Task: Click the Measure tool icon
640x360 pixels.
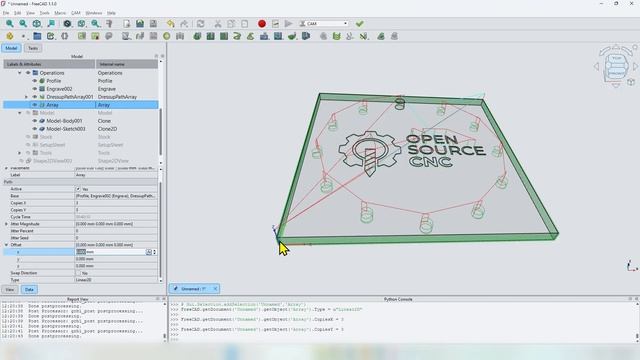Action: point(109,24)
